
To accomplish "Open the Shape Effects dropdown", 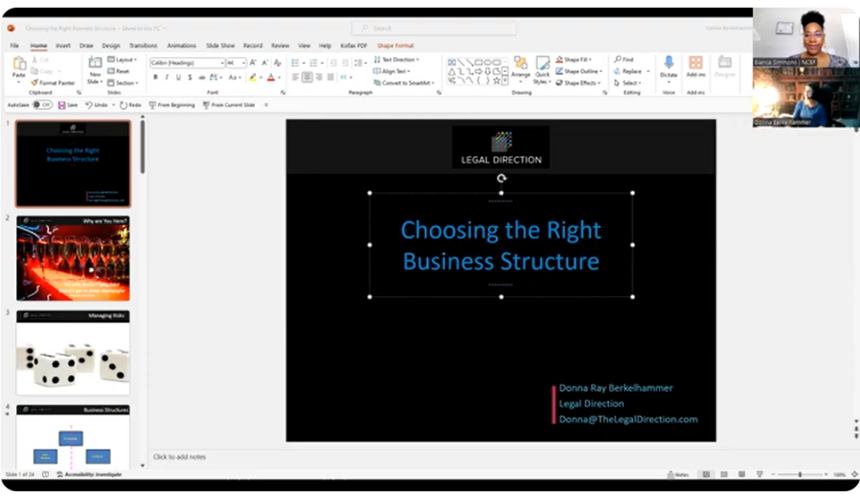I will pyautogui.click(x=579, y=83).
